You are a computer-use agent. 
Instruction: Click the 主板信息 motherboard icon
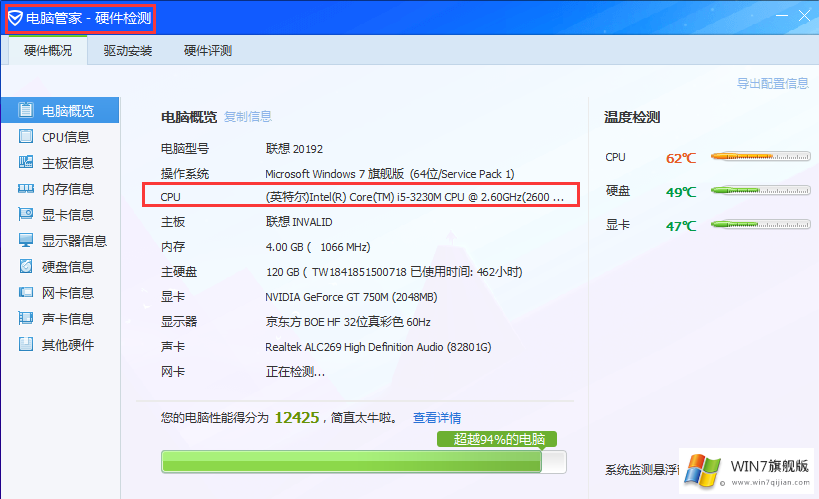(x=26, y=162)
